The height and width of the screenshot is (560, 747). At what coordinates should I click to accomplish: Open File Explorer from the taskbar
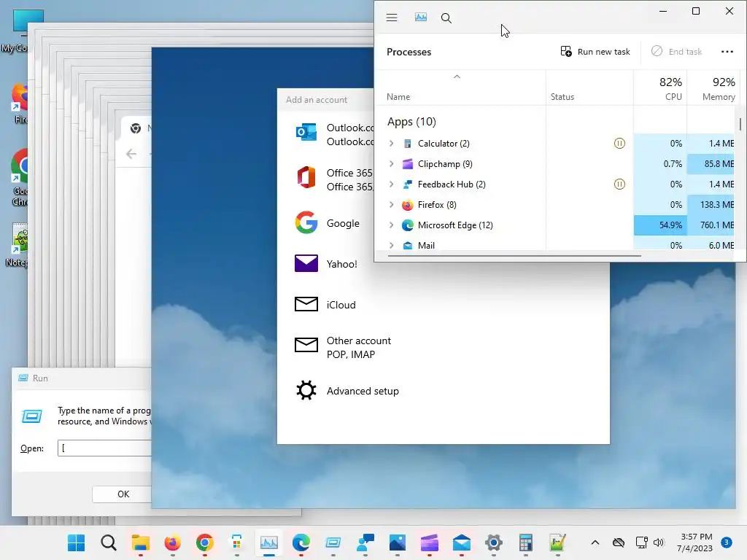click(x=141, y=542)
